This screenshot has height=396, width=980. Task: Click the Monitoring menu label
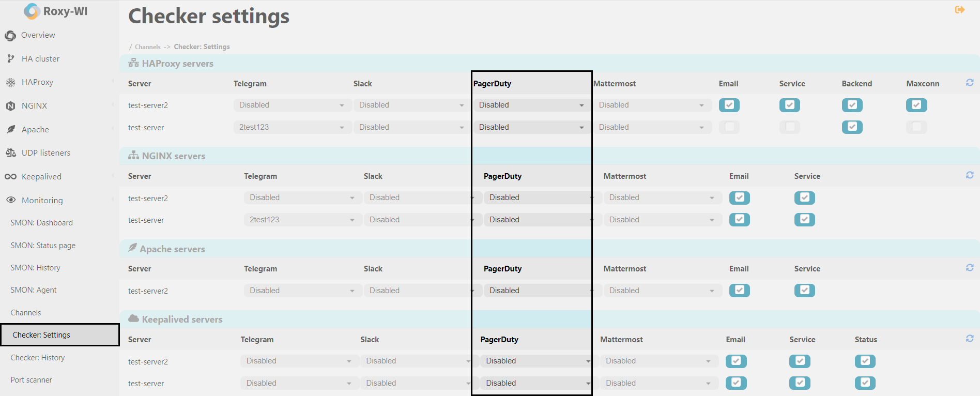42,201
